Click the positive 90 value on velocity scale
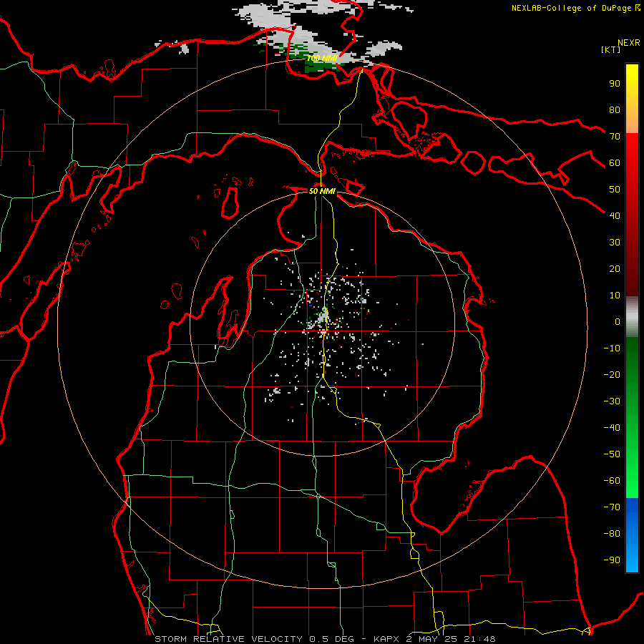The height and width of the screenshot is (644, 644). (615, 84)
